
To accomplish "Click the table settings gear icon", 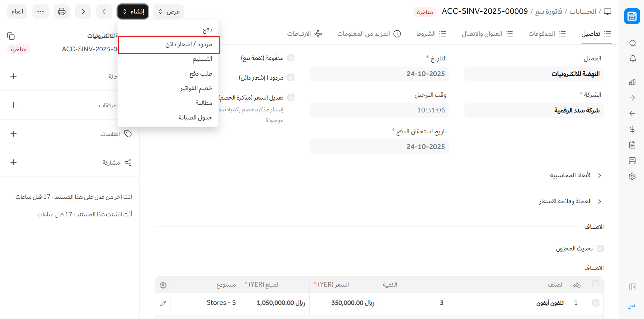I will [x=163, y=285].
